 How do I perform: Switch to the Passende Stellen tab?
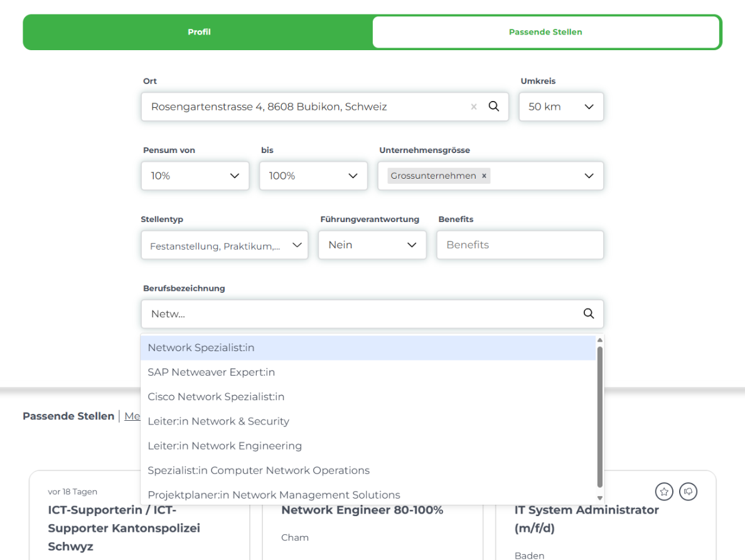[x=545, y=32]
